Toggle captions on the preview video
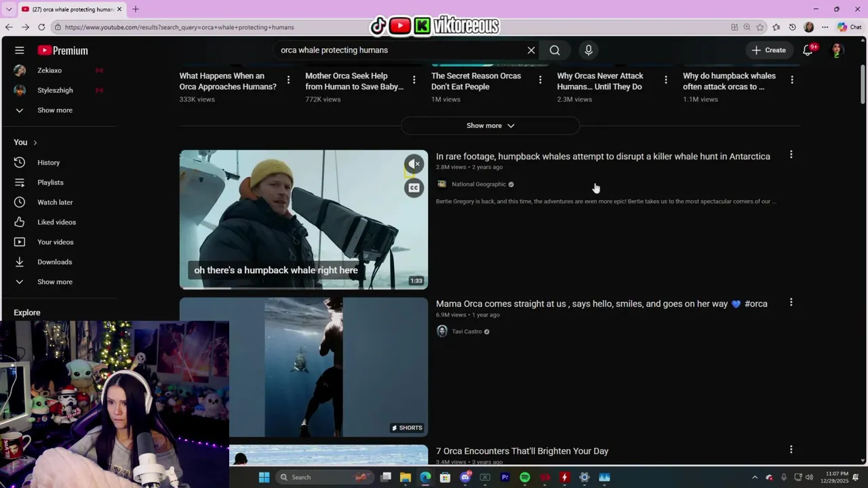 (x=414, y=188)
